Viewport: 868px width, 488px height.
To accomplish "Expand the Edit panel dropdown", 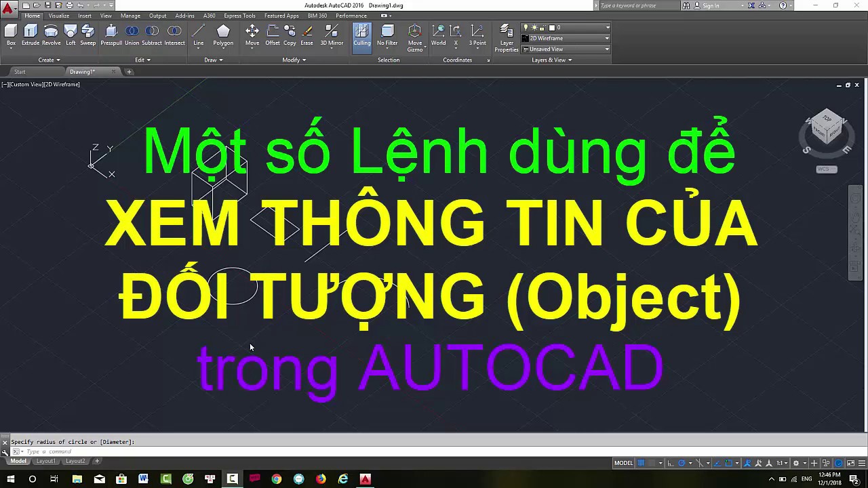I will 142,60.
